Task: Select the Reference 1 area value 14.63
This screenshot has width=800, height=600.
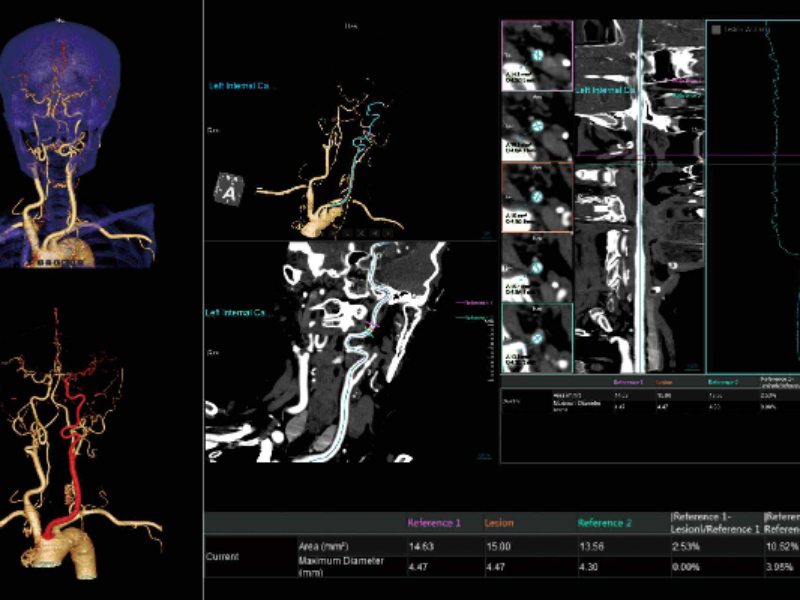Action: click(x=421, y=547)
